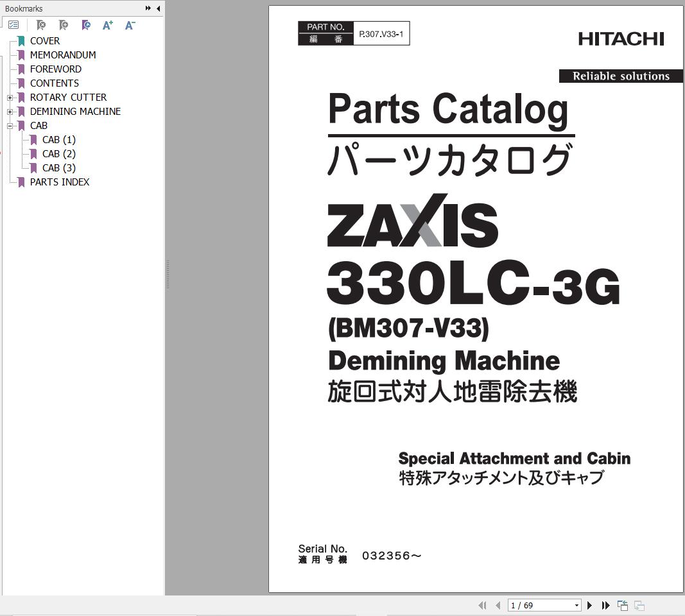Click Special Attachment and Cabin text
Screen dimensions: 685x616
coord(514,458)
